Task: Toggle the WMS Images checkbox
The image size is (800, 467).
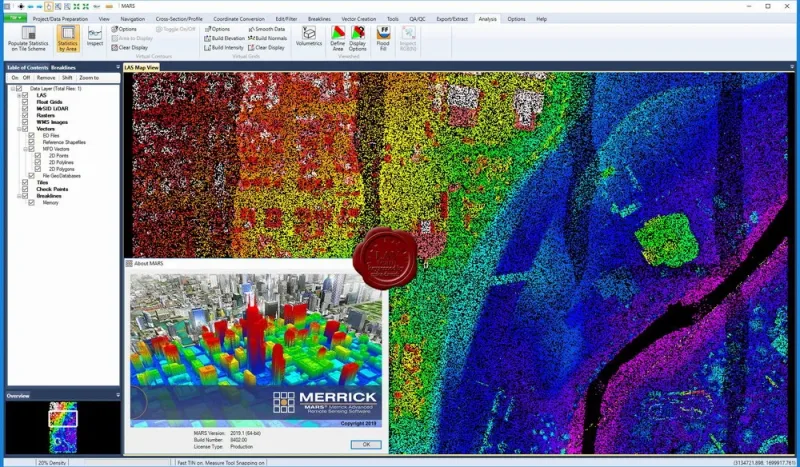Action: pyautogui.click(x=25, y=122)
